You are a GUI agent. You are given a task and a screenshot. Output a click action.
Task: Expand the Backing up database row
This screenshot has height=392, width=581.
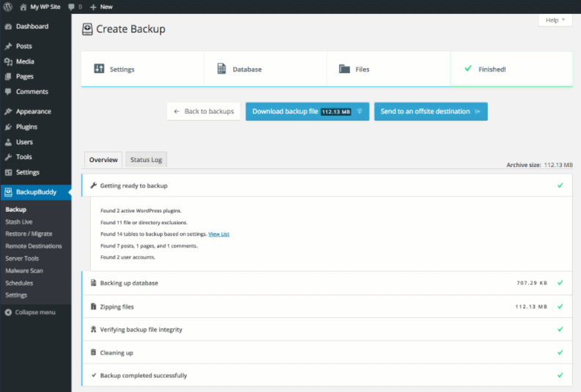327,283
